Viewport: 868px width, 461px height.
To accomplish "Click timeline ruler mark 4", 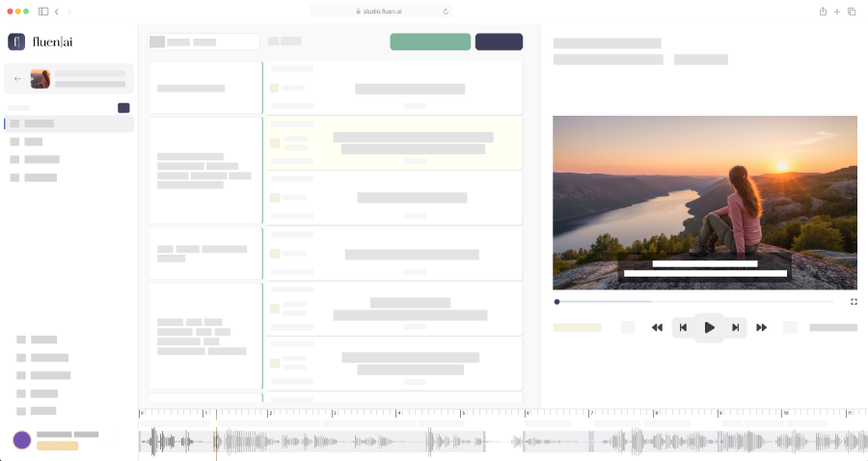I will point(398,413).
